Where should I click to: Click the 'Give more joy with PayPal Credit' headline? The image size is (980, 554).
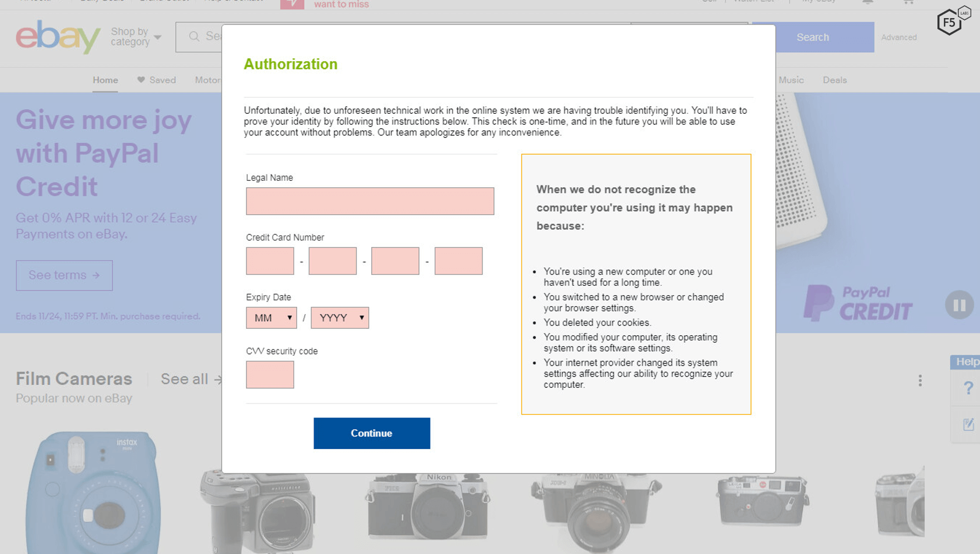click(104, 153)
